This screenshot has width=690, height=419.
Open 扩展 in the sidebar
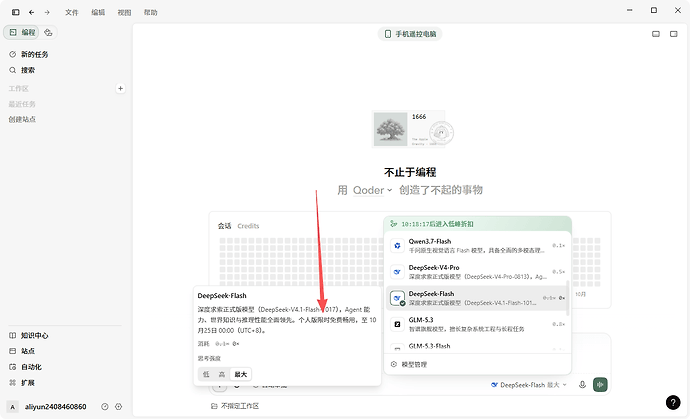[x=22, y=383]
